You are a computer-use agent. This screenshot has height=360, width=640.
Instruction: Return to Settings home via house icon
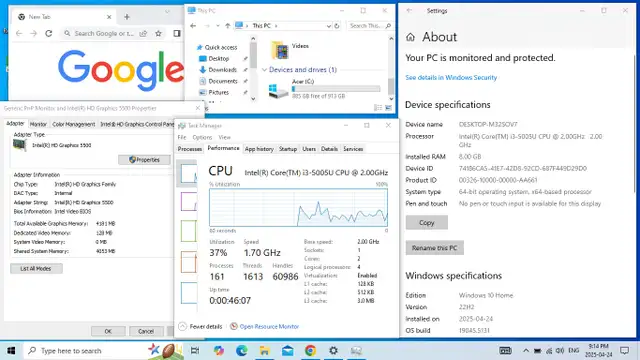(410, 38)
